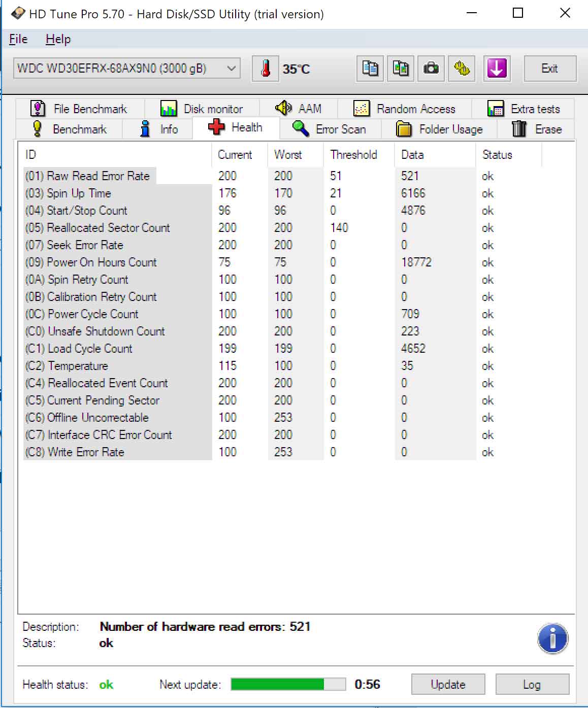This screenshot has width=588, height=708.
Task: Switch to the Info tab
Action: click(158, 129)
